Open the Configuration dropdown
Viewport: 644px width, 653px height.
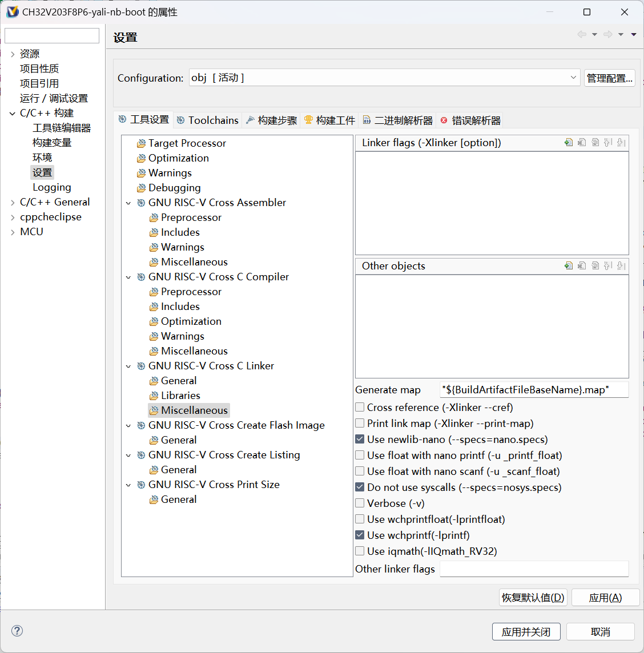pyautogui.click(x=573, y=78)
